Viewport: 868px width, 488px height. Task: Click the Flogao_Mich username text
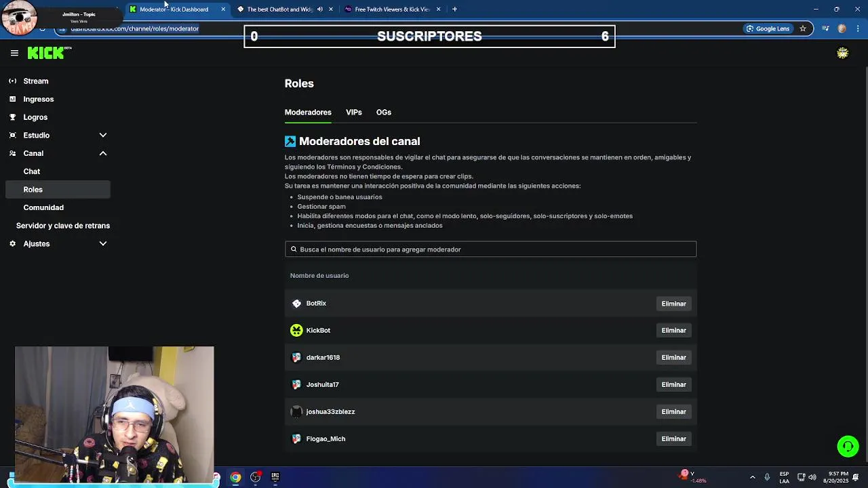pyautogui.click(x=325, y=439)
